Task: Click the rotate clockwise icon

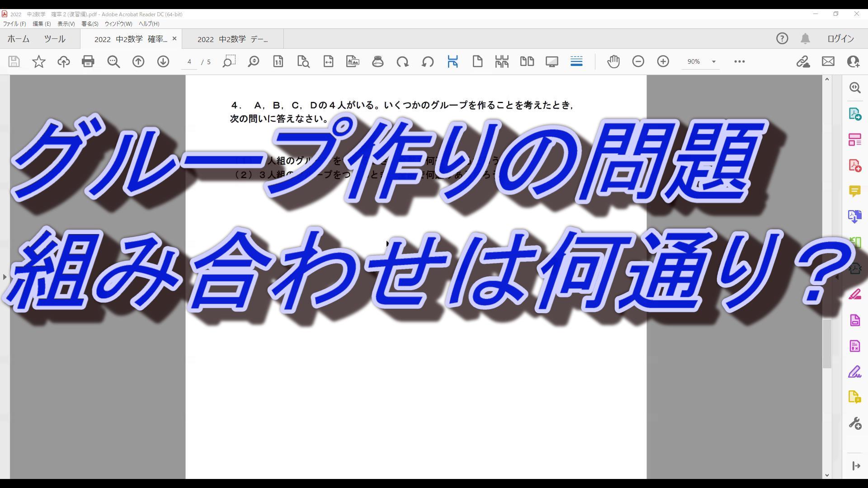Action: tap(403, 61)
